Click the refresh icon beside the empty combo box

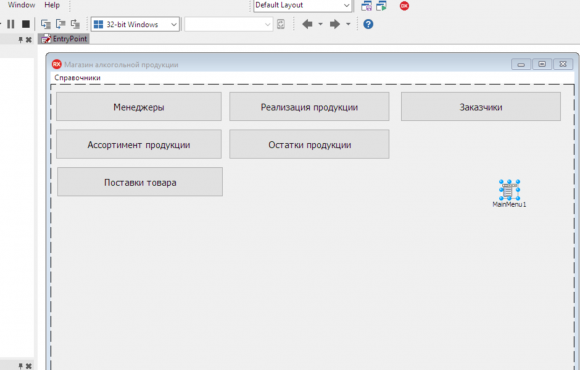pyautogui.click(x=281, y=24)
